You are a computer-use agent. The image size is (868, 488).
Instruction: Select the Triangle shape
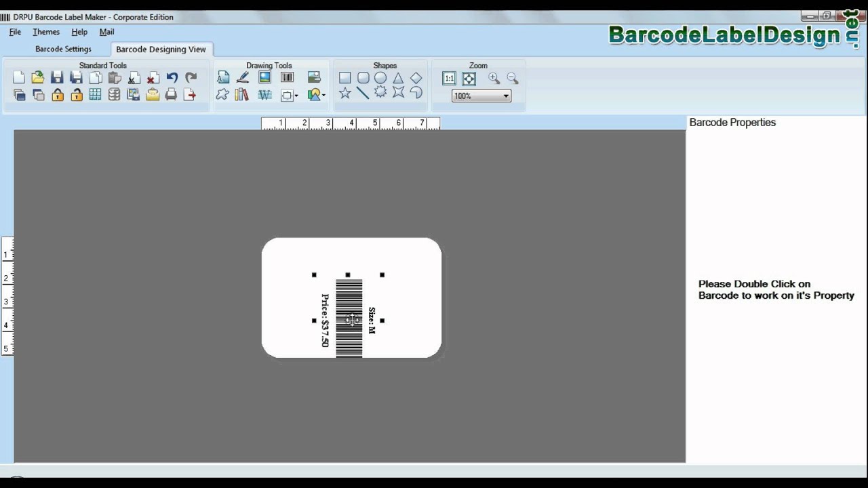coord(398,78)
